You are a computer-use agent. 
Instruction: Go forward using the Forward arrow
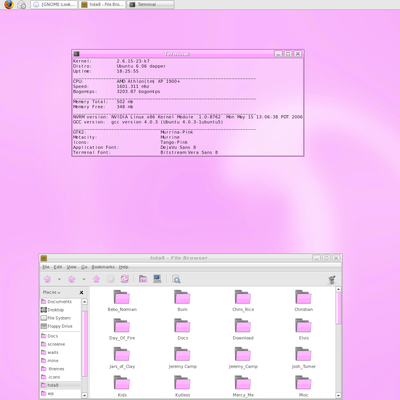[x=72, y=279]
